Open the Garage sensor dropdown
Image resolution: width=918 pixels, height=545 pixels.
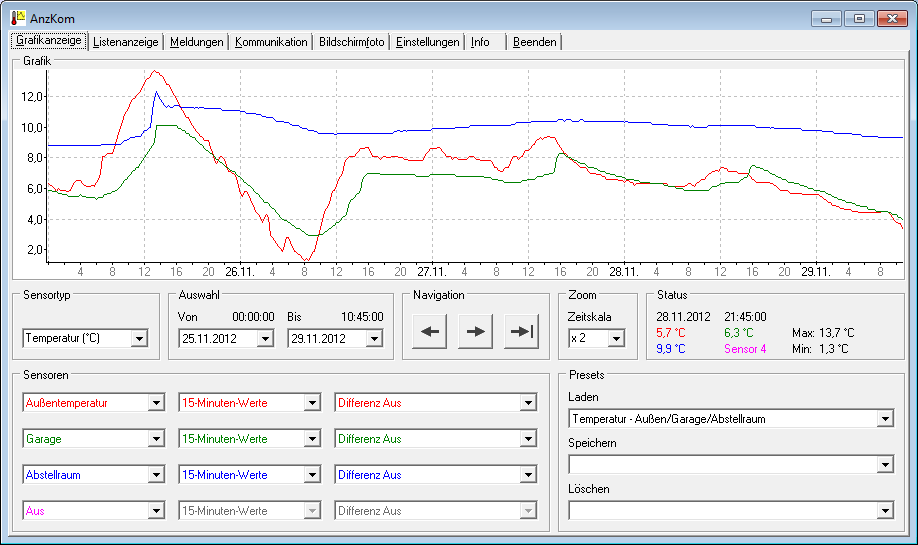pos(155,439)
